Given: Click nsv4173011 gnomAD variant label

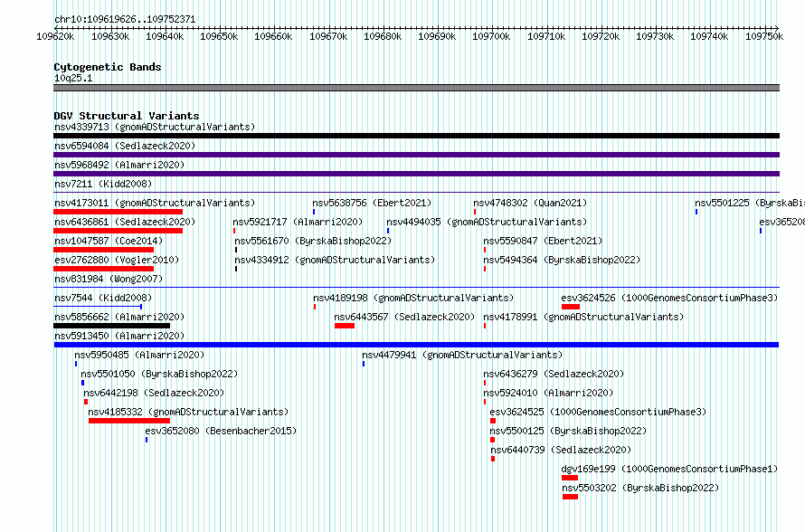Looking at the screenshot, I should point(155,203).
